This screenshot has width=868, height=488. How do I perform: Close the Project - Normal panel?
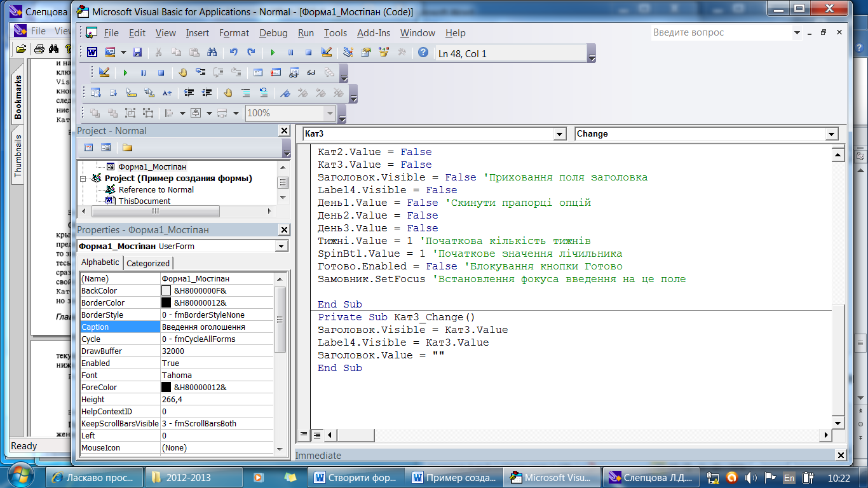[284, 130]
